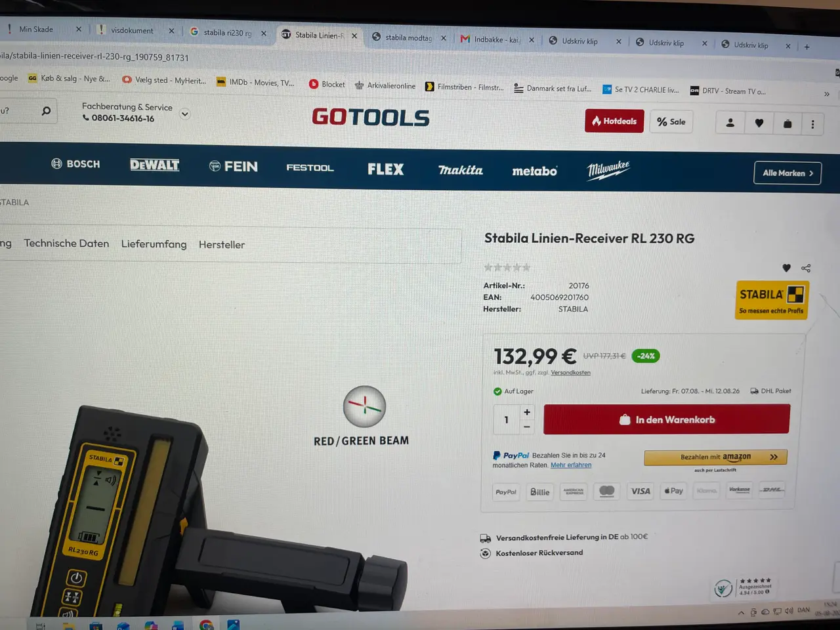The image size is (840, 630).
Task: Select the Festool brand logo
Action: click(x=310, y=168)
